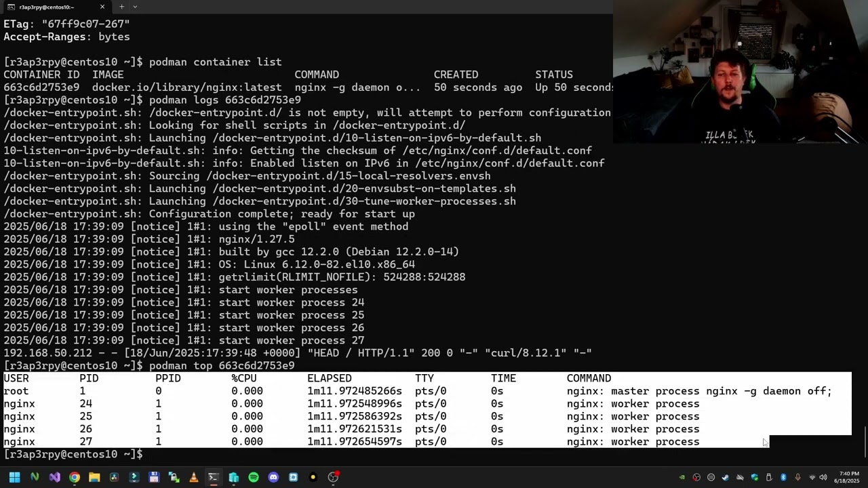This screenshot has height=488, width=868.
Task: Open the teal server-stack taskbar app
Action: [233, 477]
